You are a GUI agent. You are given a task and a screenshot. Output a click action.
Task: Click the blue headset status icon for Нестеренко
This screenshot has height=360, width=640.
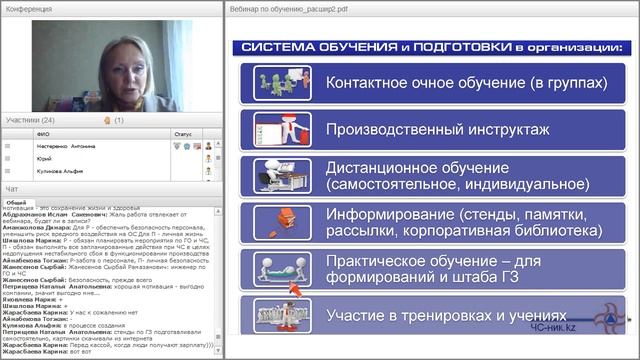[187, 146]
